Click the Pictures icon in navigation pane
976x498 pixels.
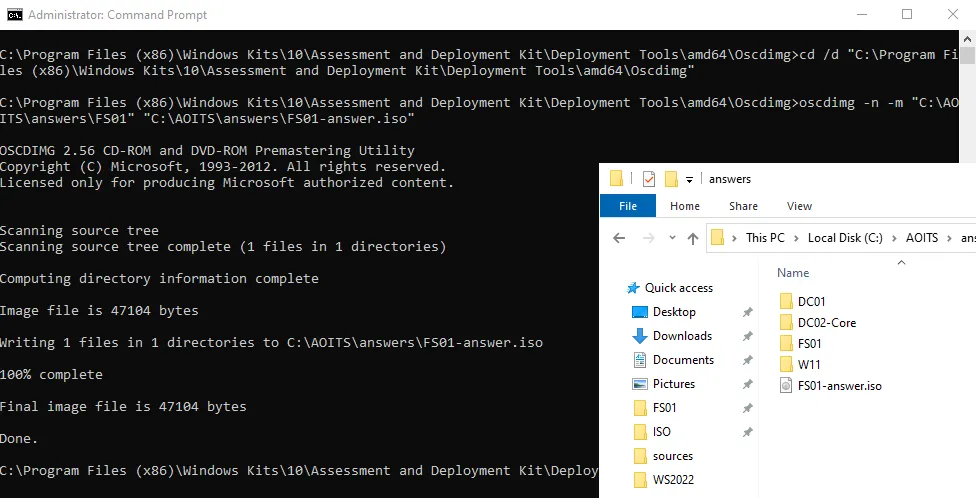[640, 384]
